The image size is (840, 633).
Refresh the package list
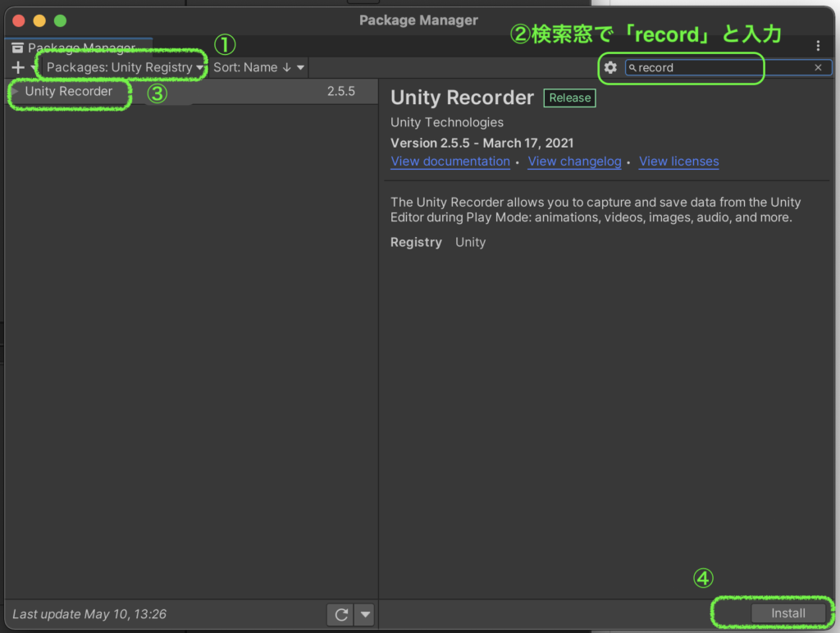340,613
